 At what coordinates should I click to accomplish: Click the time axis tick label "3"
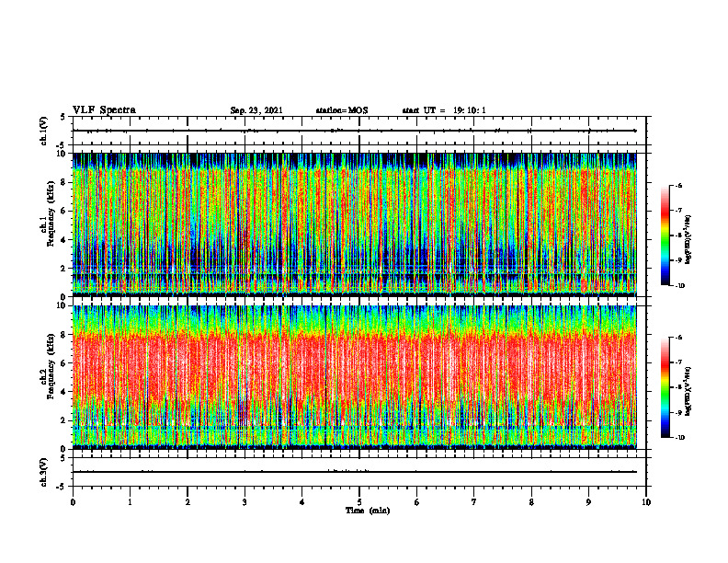tap(245, 502)
